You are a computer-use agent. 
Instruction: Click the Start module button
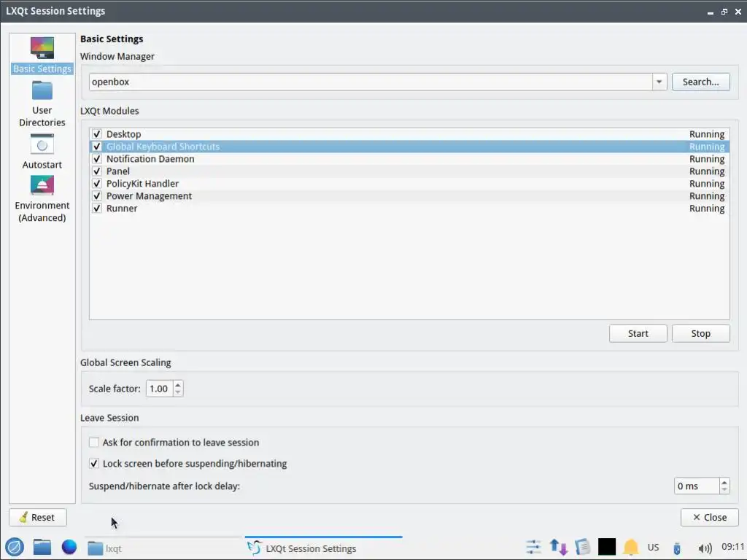click(x=638, y=333)
